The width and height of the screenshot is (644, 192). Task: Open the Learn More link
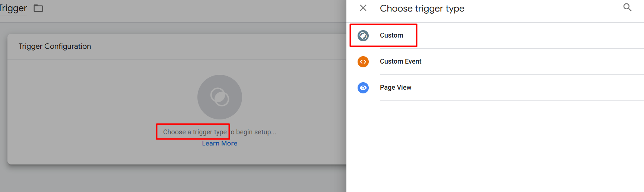pos(219,143)
